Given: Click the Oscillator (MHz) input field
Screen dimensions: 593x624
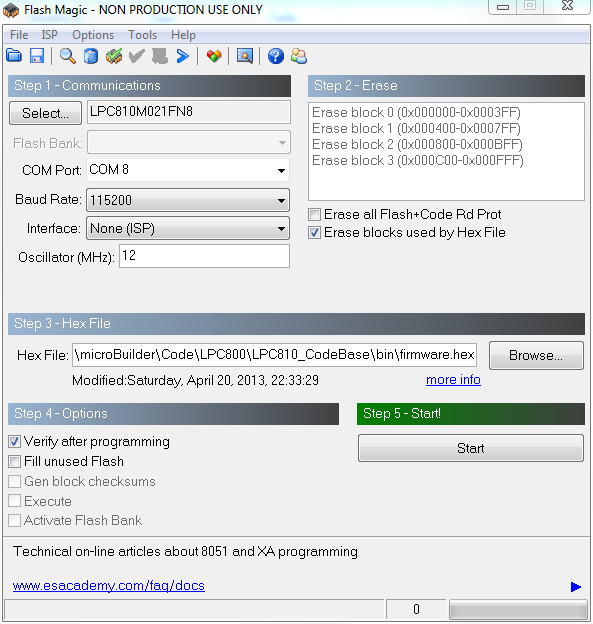Looking at the screenshot, I should [x=204, y=256].
